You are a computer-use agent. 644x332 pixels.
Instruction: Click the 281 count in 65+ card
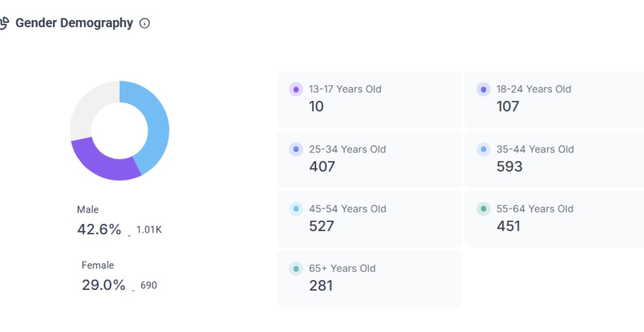point(321,286)
